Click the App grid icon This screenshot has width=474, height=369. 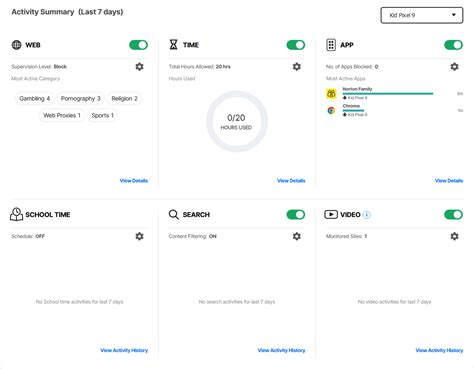pyautogui.click(x=331, y=45)
